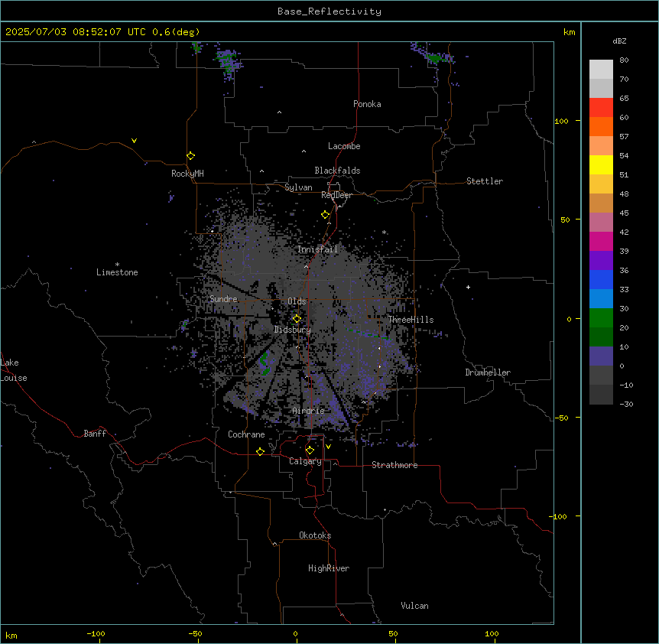Click the yellow V marker northeast of Calgary
This screenshot has width=659, height=644.
pos(328,447)
